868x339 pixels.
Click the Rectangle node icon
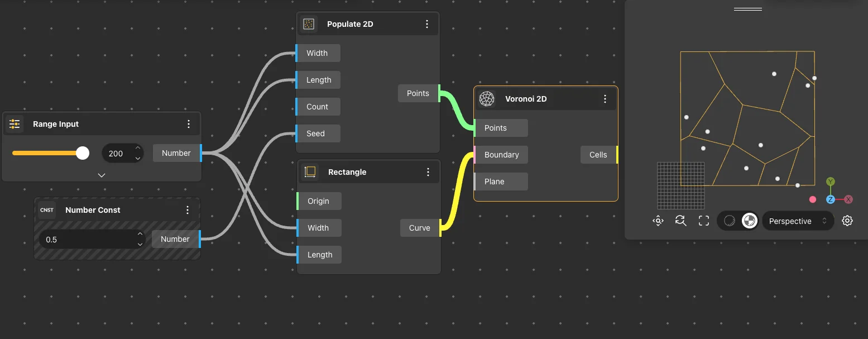click(x=310, y=172)
